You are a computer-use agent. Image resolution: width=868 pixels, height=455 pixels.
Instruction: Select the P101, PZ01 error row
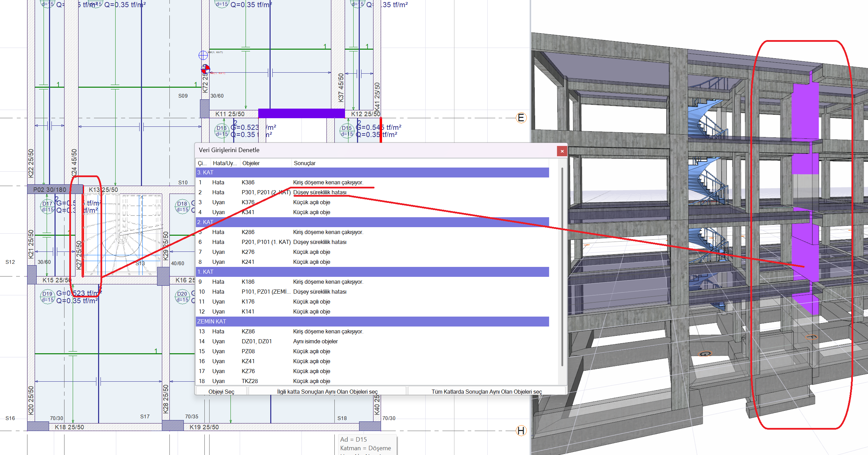pos(372,292)
